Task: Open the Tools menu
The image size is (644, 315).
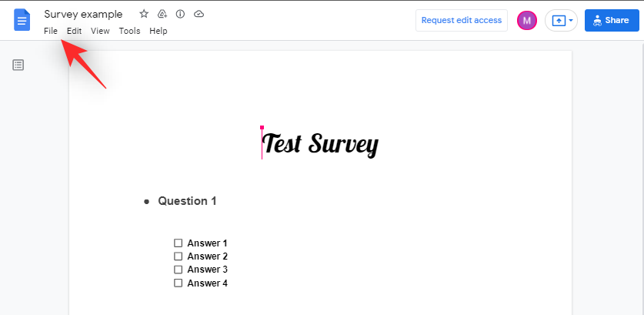Action: click(x=129, y=31)
